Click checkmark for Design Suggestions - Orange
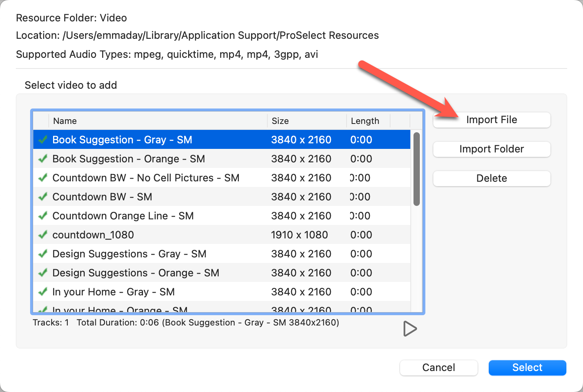 coord(43,273)
